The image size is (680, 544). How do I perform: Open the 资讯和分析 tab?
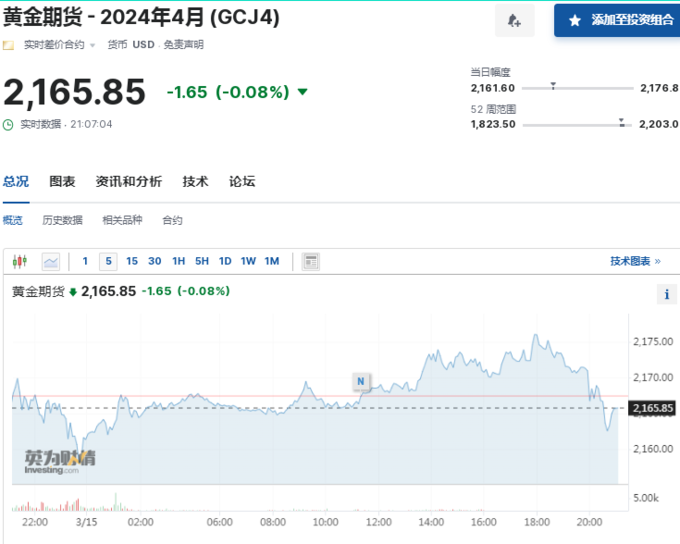coord(129,181)
